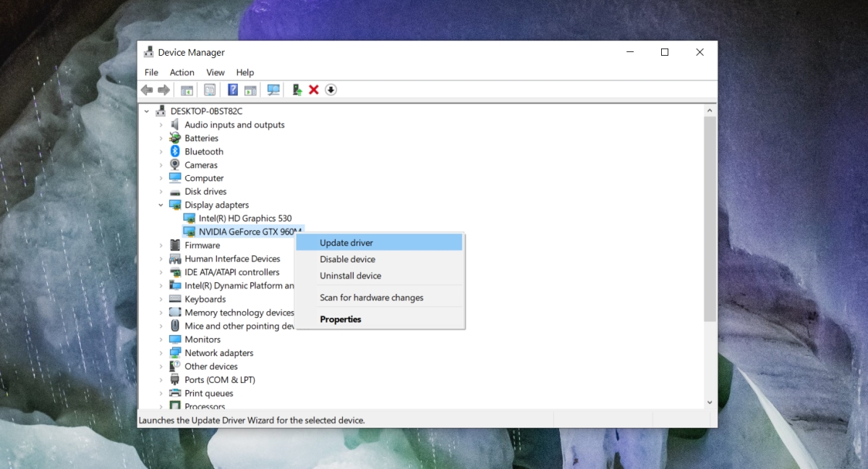Click the Disk drives icon
868x469 pixels.
tap(175, 192)
